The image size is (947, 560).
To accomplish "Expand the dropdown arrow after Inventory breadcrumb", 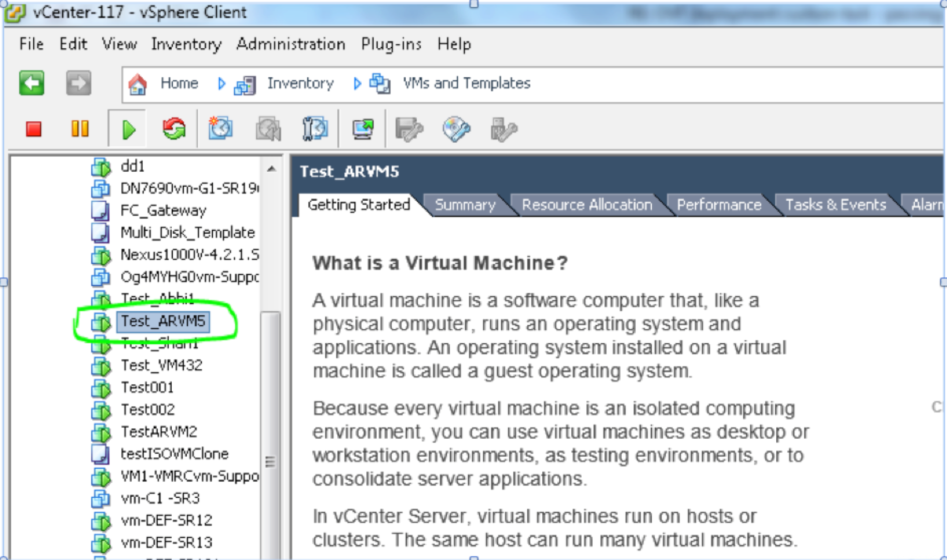I will pos(357,83).
